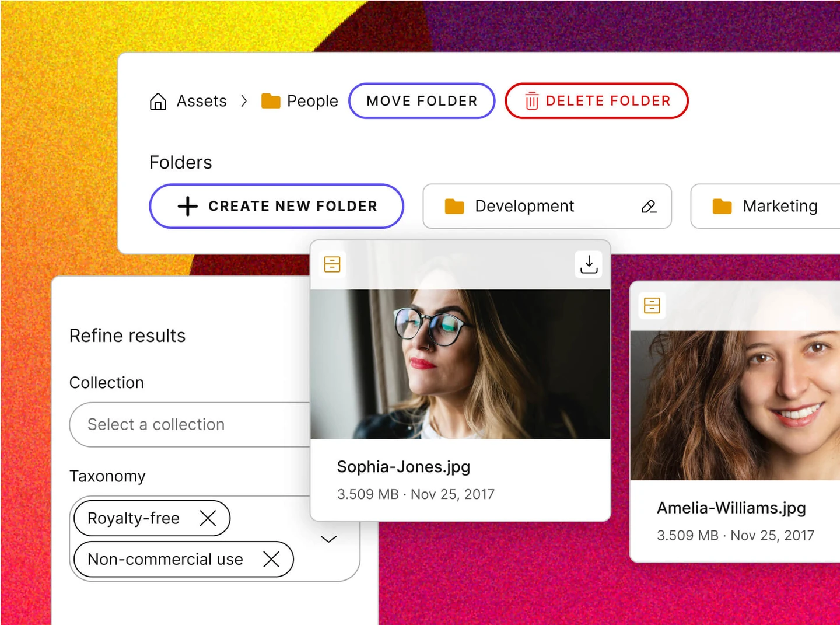Click the archive icon on Amelia-Williams card
840x625 pixels.
pyautogui.click(x=652, y=305)
